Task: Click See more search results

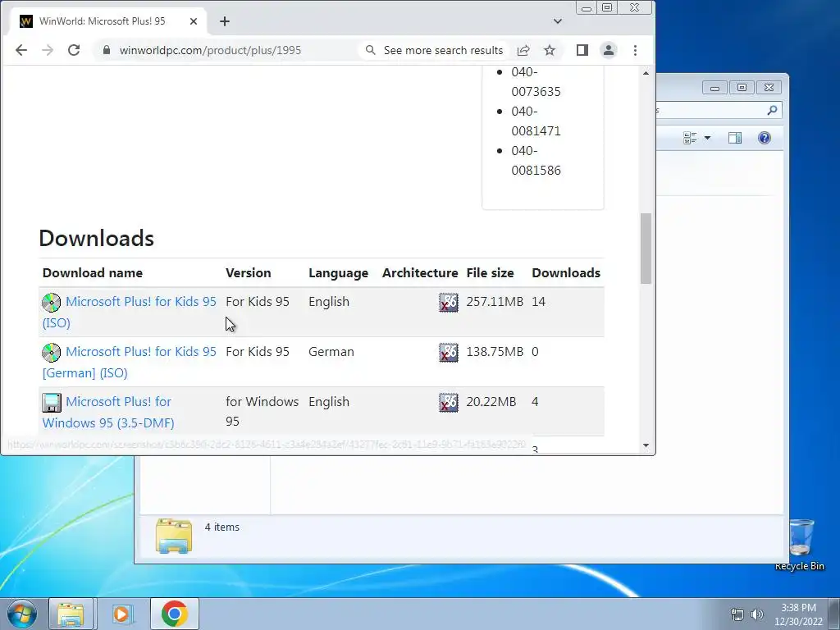Action: (443, 50)
